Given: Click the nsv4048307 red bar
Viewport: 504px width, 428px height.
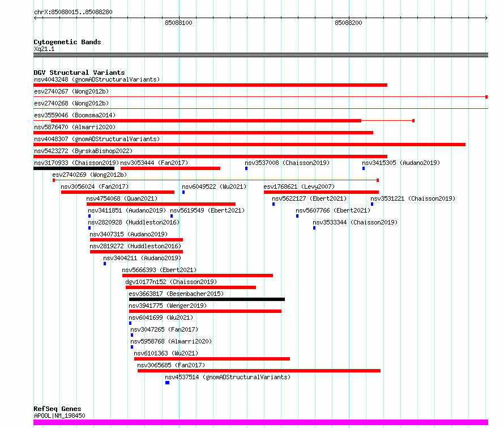Looking at the screenshot, I should (x=249, y=145).
